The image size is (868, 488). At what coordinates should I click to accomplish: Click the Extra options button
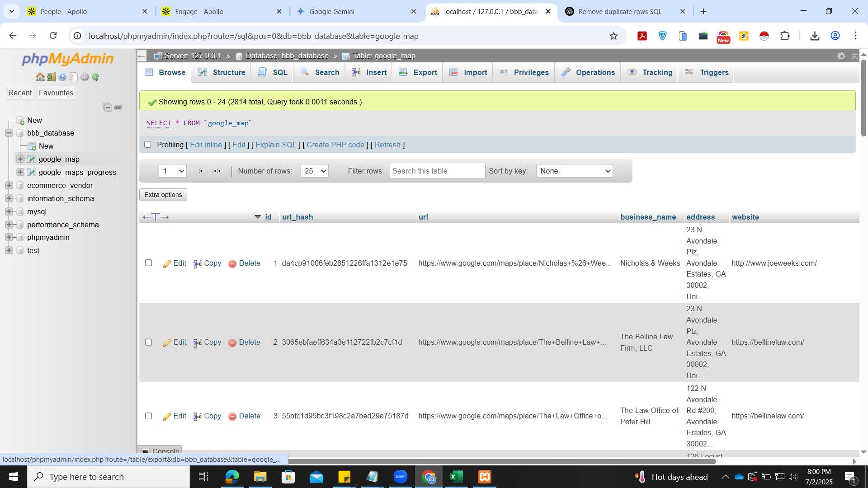[x=163, y=195]
